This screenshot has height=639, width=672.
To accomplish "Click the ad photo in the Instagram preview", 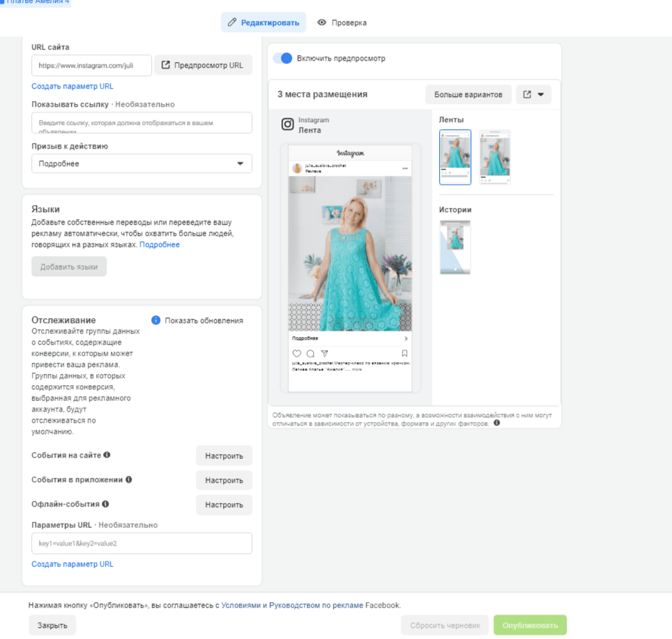I will click(350, 253).
